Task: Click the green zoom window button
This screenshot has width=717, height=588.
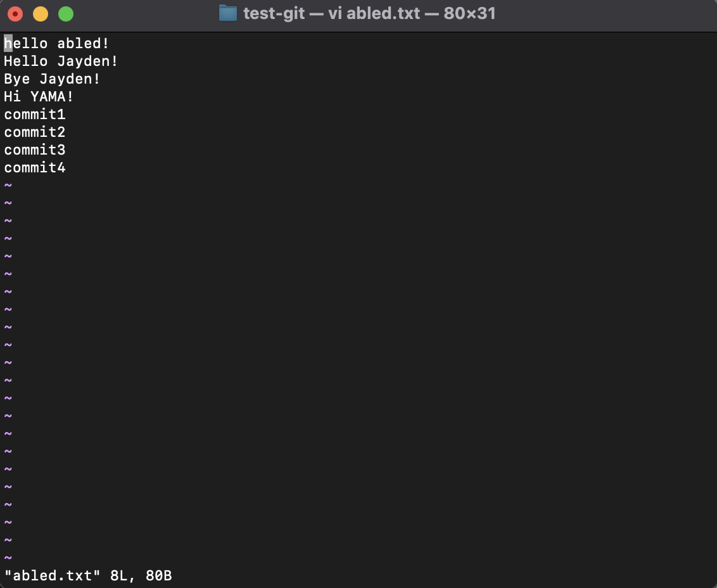Action: click(66, 14)
